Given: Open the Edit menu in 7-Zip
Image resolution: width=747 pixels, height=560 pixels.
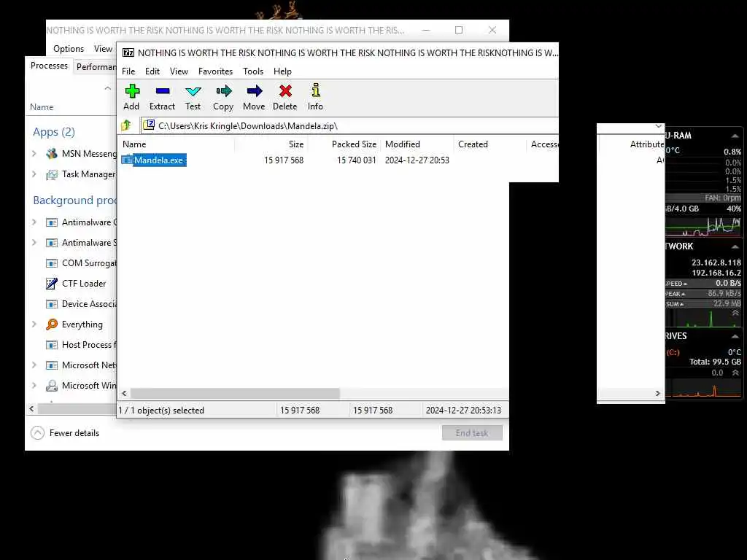Looking at the screenshot, I should coord(152,71).
